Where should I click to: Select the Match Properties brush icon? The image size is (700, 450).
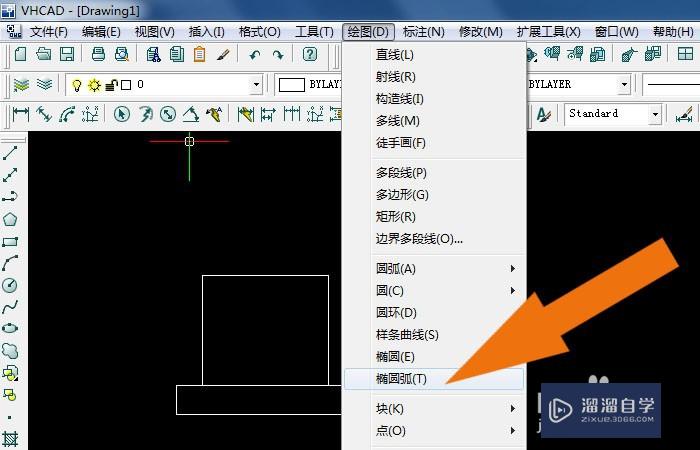pos(223,54)
